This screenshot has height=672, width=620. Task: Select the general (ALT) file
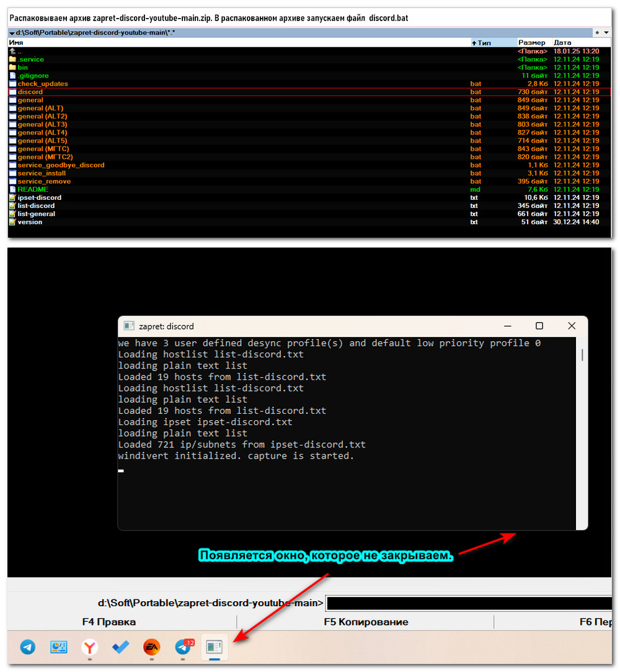click(x=309, y=108)
